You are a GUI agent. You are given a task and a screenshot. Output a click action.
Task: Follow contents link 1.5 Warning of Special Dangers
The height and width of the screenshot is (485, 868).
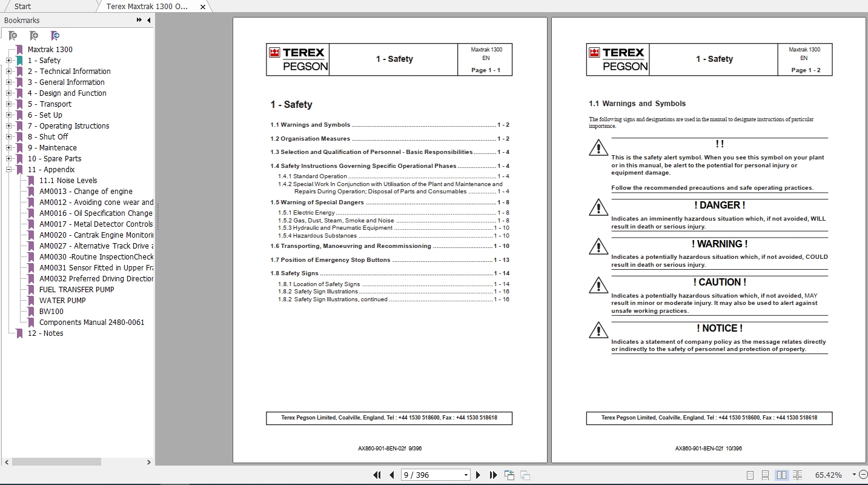tap(389, 202)
